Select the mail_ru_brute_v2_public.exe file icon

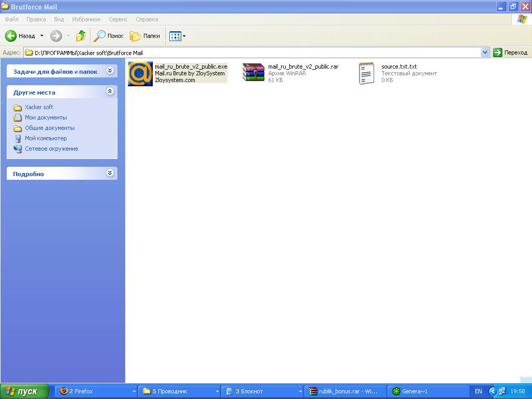click(x=140, y=73)
